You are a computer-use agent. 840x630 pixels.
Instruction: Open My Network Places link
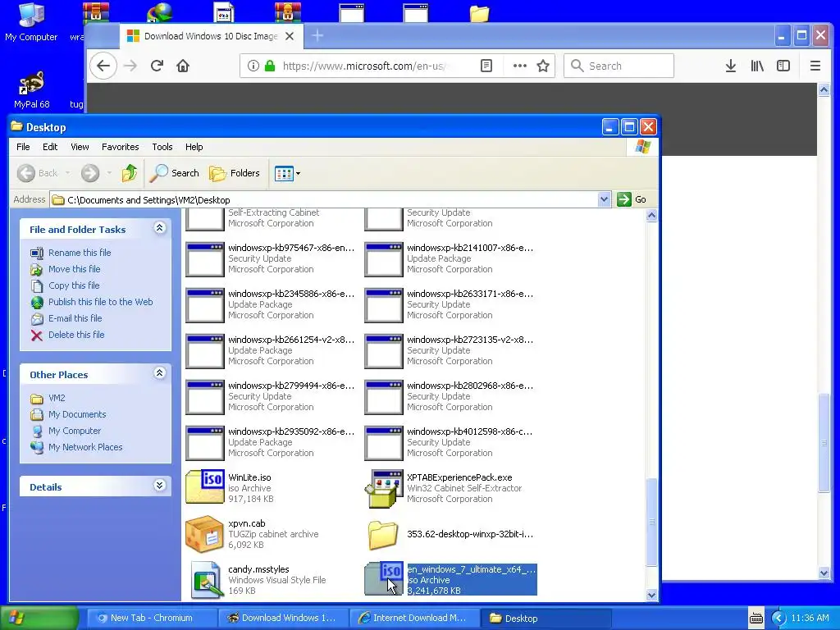click(x=85, y=447)
